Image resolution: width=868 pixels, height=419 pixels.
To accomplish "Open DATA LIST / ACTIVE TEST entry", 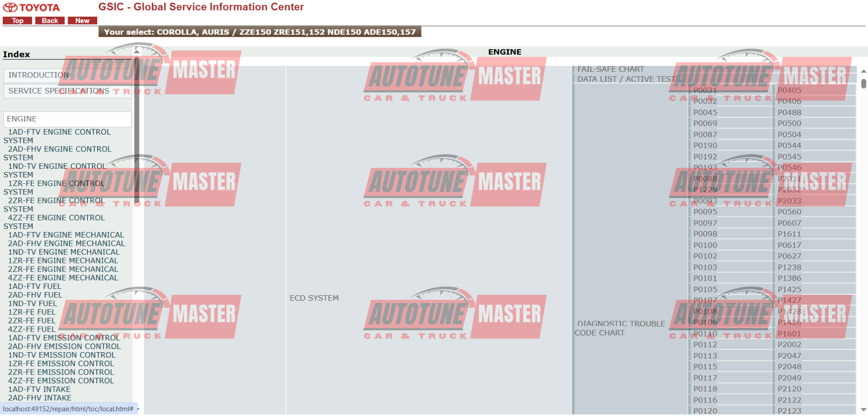I will pyautogui.click(x=626, y=80).
